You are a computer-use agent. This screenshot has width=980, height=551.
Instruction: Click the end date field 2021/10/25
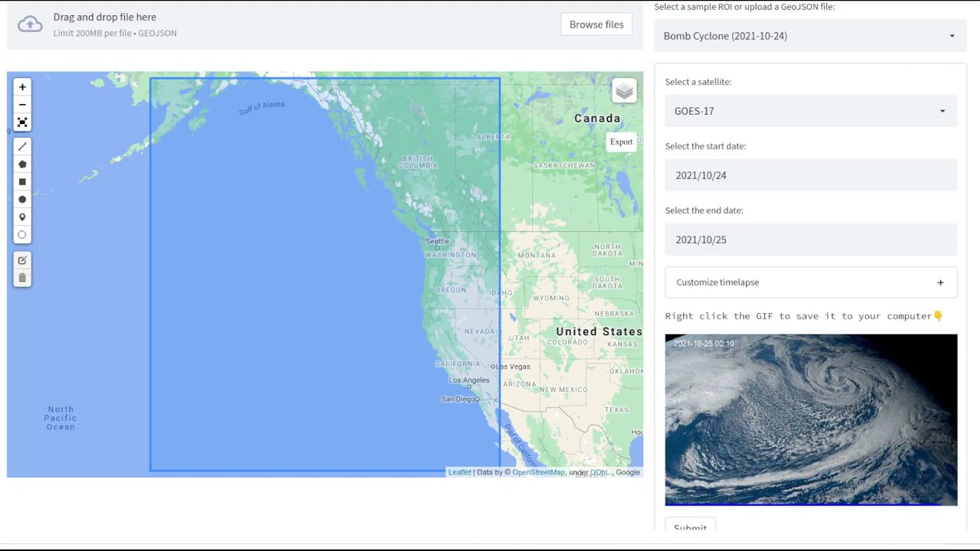pyautogui.click(x=811, y=240)
